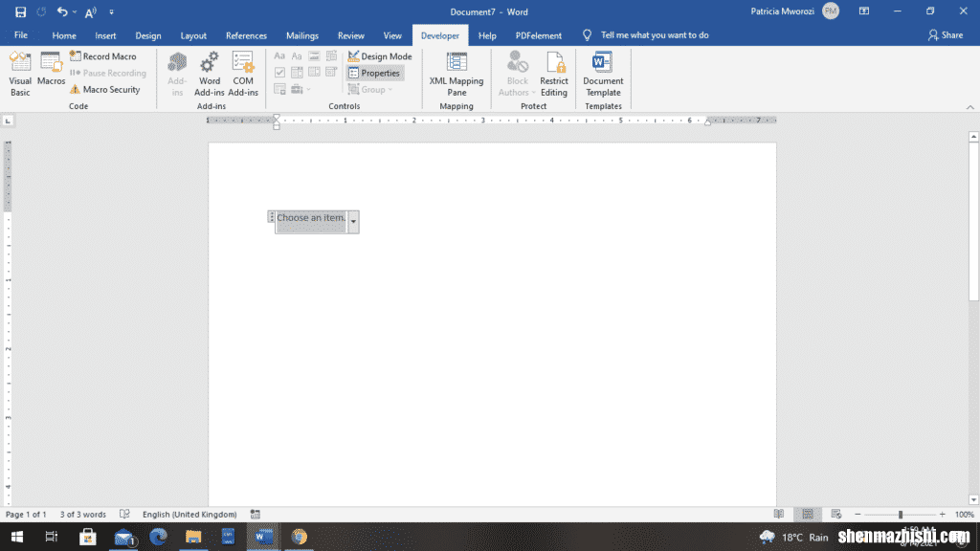This screenshot has width=980, height=551.
Task: Open Document Template dialog
Action: [603, 74]
